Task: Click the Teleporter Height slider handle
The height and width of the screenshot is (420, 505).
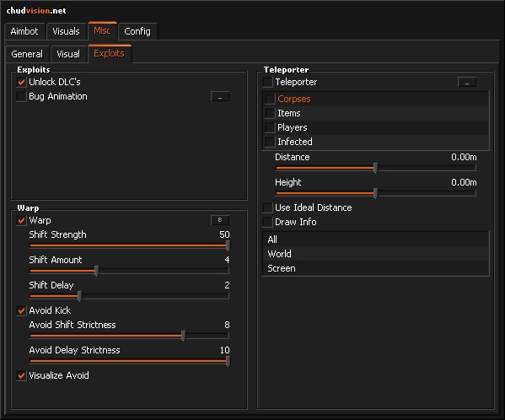Action: click(375, 193)
